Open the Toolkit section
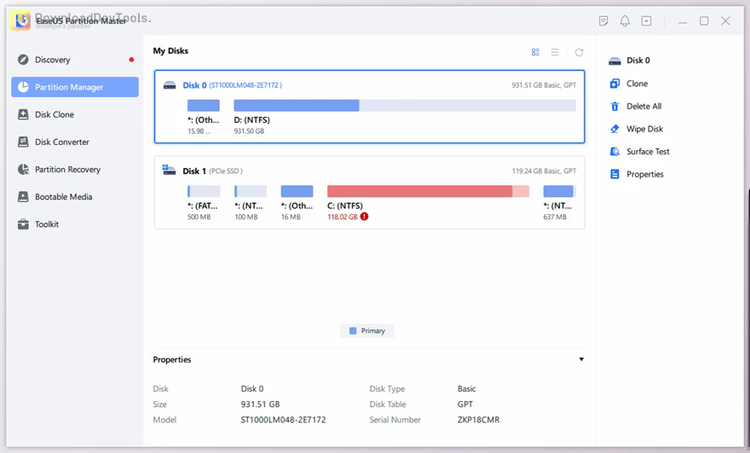This screenshot has width=750, height=453. 46,224
